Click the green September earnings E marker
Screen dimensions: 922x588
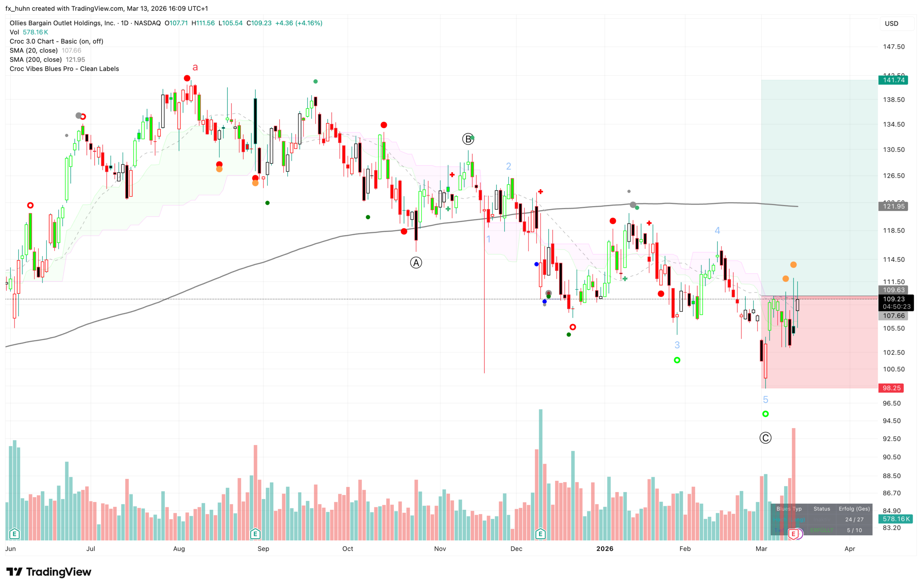(x=255, y=534)
